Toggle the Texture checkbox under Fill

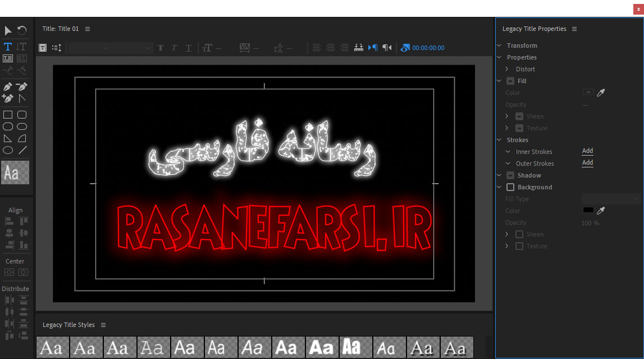pyautogui.click(x=519, y=128)
